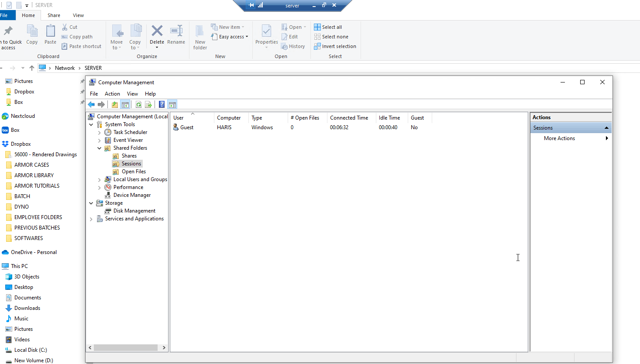Click the Paste clipboard icon in the ribbon
The width and height of the screenshot is (640, 364).
(x=51, y=31)
